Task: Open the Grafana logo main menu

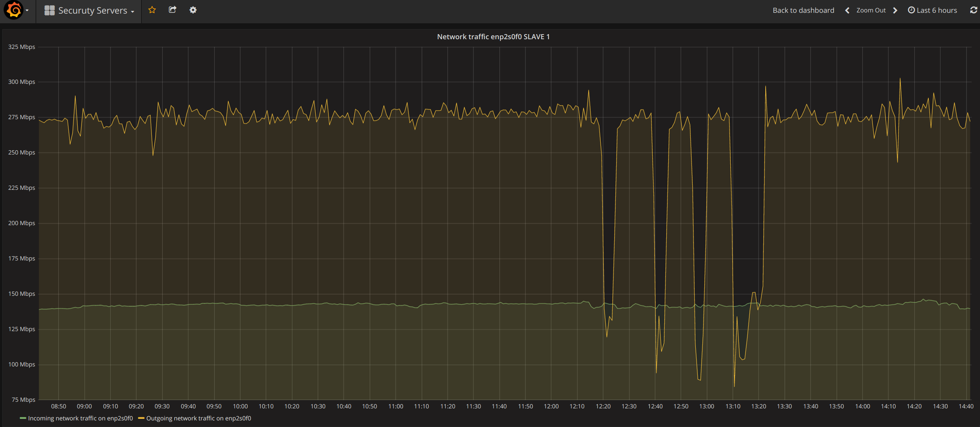Action: coord(14,10)
